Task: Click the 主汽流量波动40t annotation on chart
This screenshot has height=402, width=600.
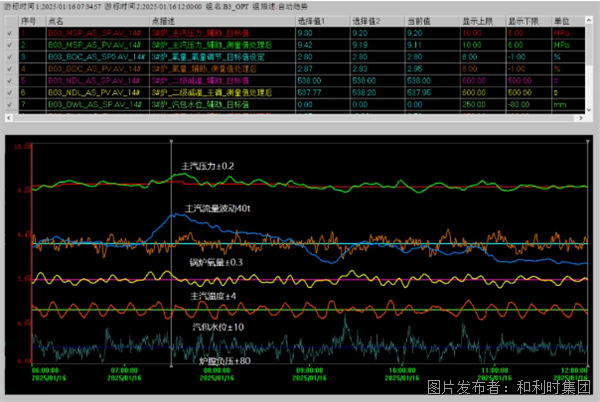Action: click(219, 208)
